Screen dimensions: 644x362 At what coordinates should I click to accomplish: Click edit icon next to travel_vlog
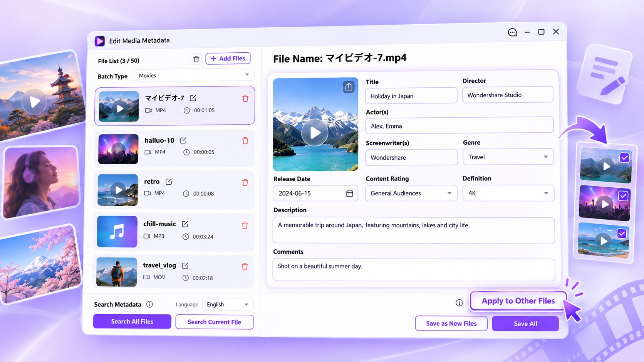click(x=185, y=265)
